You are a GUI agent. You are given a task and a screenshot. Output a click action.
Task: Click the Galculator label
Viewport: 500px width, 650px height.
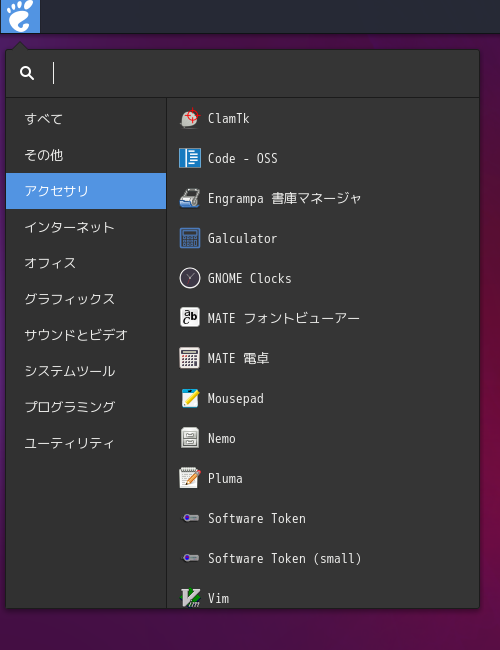(242, 238)
